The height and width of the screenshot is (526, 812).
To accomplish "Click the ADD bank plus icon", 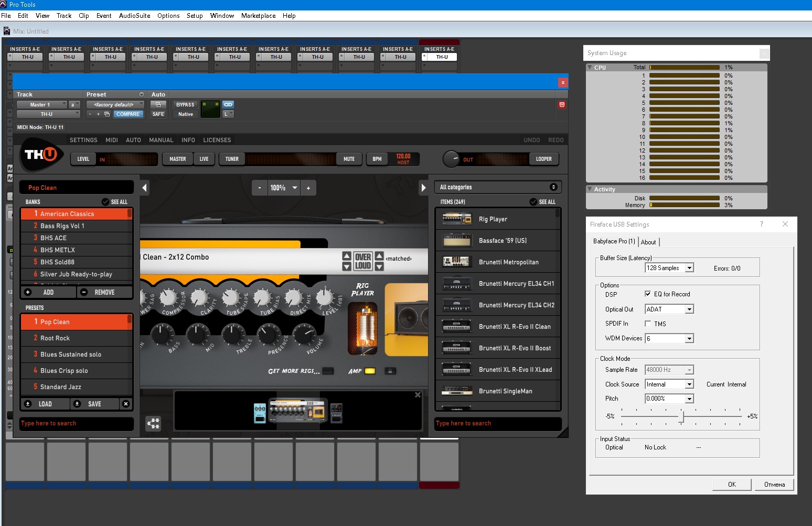I will click(28, 292).
